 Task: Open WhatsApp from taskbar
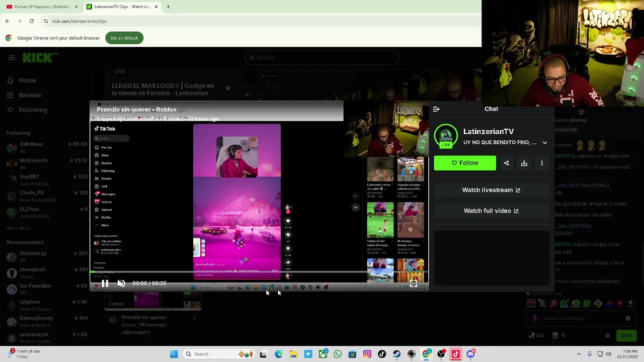click(338, 354)
